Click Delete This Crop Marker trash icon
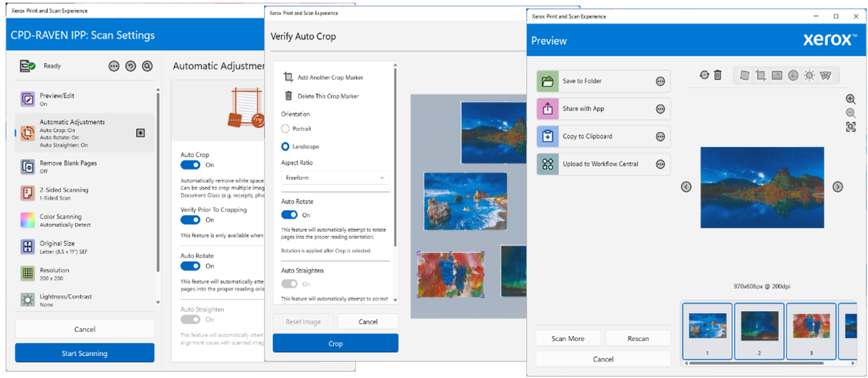868x378 pixels. (288, 96)
